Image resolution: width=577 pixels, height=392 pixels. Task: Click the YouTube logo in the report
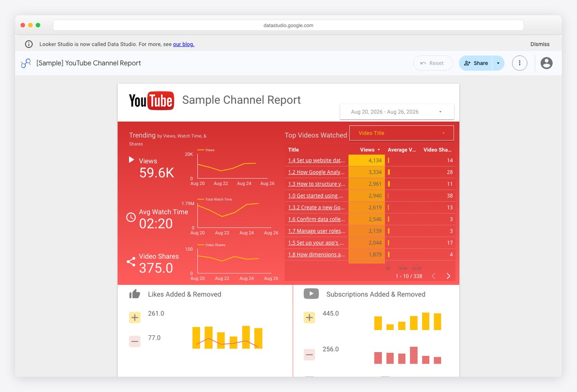tap(151, 101)
